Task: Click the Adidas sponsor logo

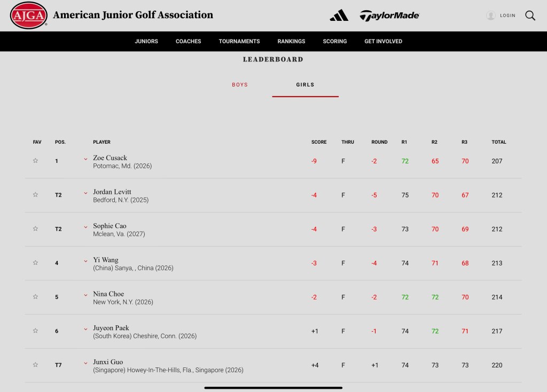Action: click(339, 15)
